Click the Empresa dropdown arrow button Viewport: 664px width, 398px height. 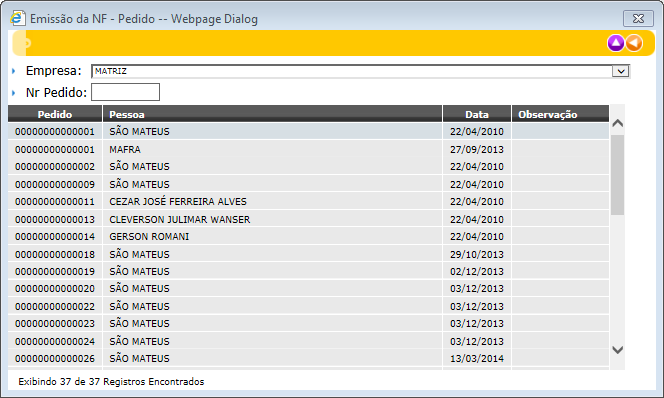(x=621, y=71)
